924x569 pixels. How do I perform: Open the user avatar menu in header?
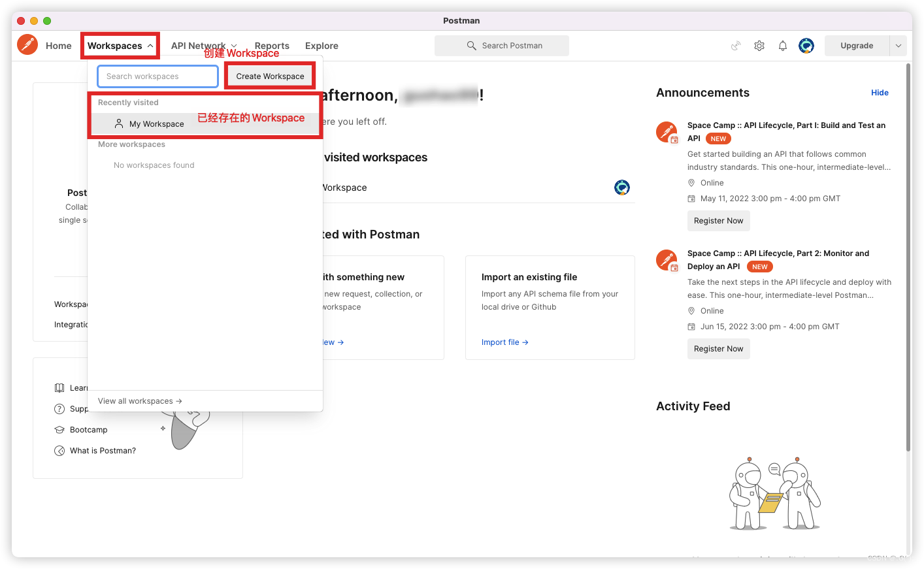806,46
